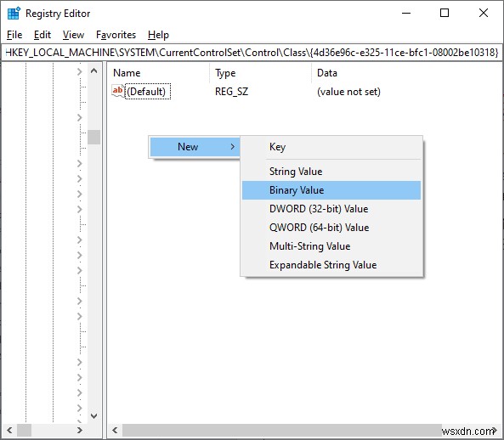504x440 pixels.
Task: Click the tree pane scroll up arrow
Action: 93,71
